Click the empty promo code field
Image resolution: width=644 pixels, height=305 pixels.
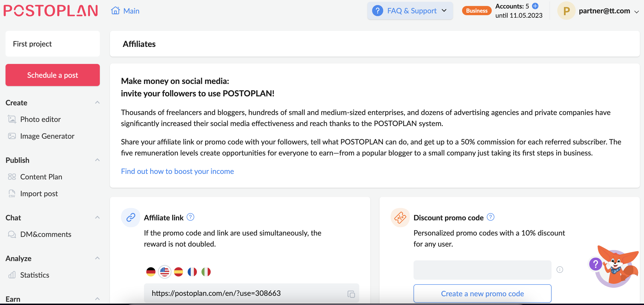click(x=482, y=270)
